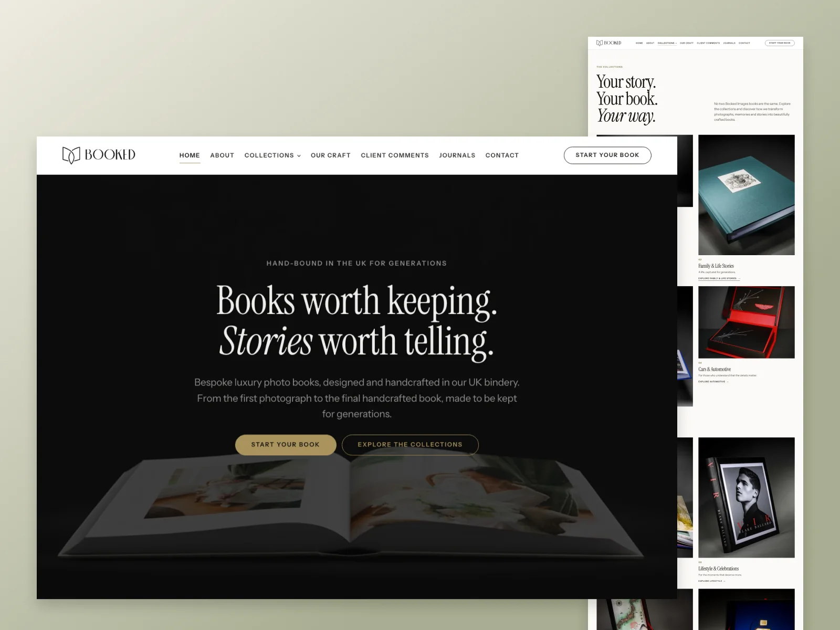The image size is (840, 630).
Task: Click the 'Books worth keeping.' headline
Action: pos(356,301)
